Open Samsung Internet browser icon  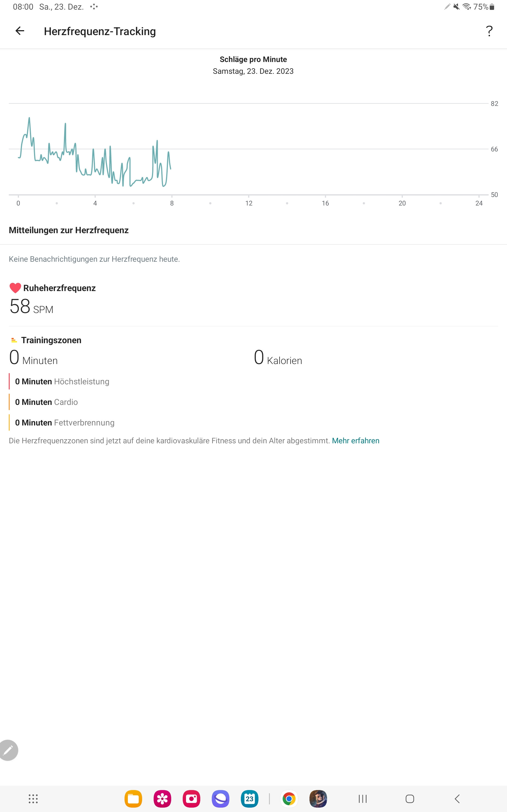tap(220, 799)
